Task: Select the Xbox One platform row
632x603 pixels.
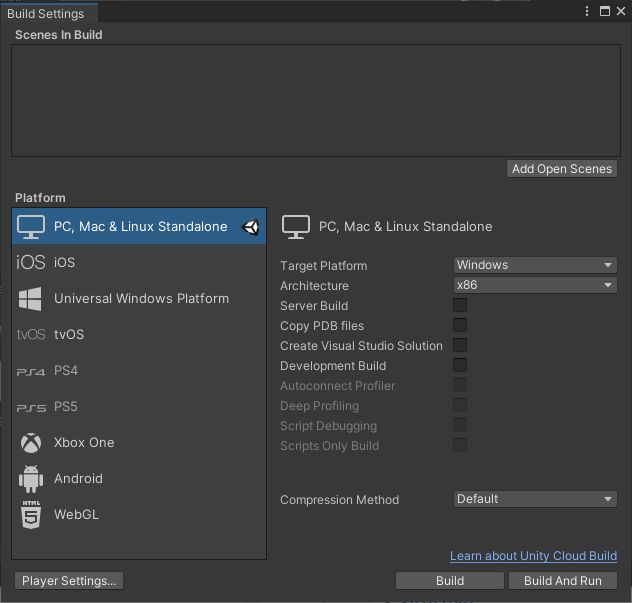Action: pyautogui.click(x=139, y=443)
